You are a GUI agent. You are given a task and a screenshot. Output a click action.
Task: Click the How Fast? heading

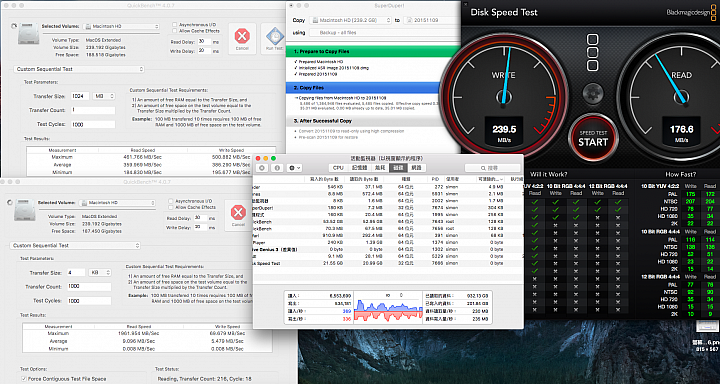tap(681, 175)
